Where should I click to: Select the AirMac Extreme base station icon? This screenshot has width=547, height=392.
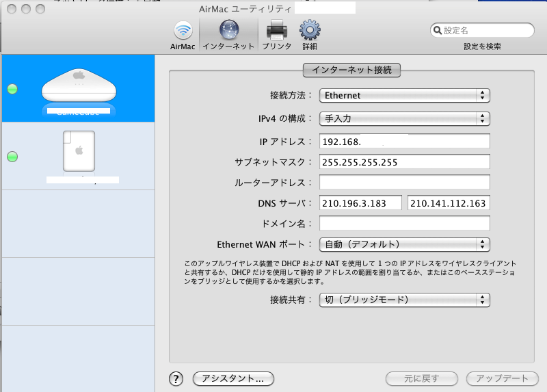[x=79, y=85]
